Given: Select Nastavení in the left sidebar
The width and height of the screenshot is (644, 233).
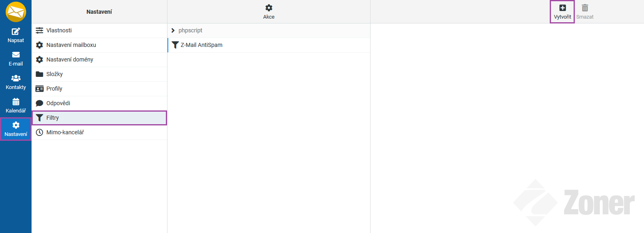Looking at the screenshot, I should tap(16, 129).
